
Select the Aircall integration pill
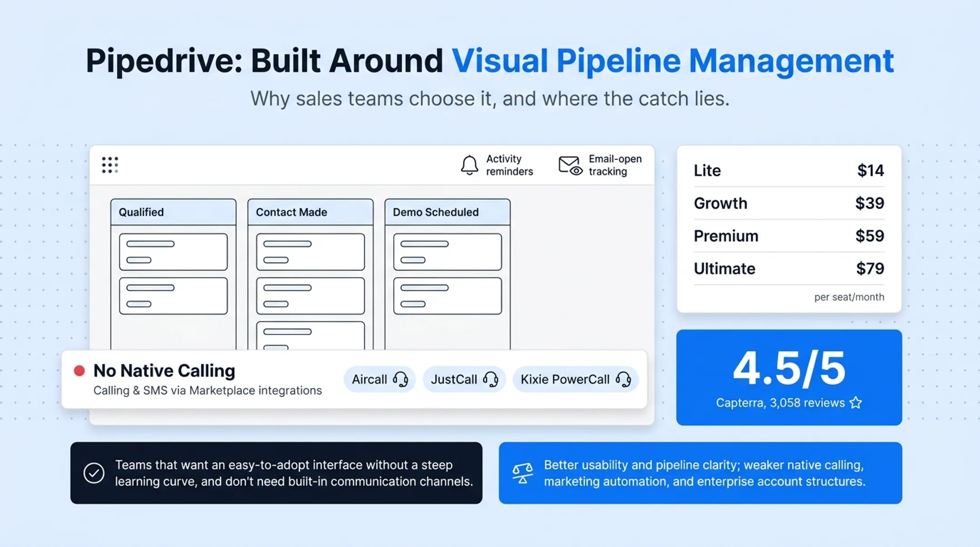pos(380,379)
